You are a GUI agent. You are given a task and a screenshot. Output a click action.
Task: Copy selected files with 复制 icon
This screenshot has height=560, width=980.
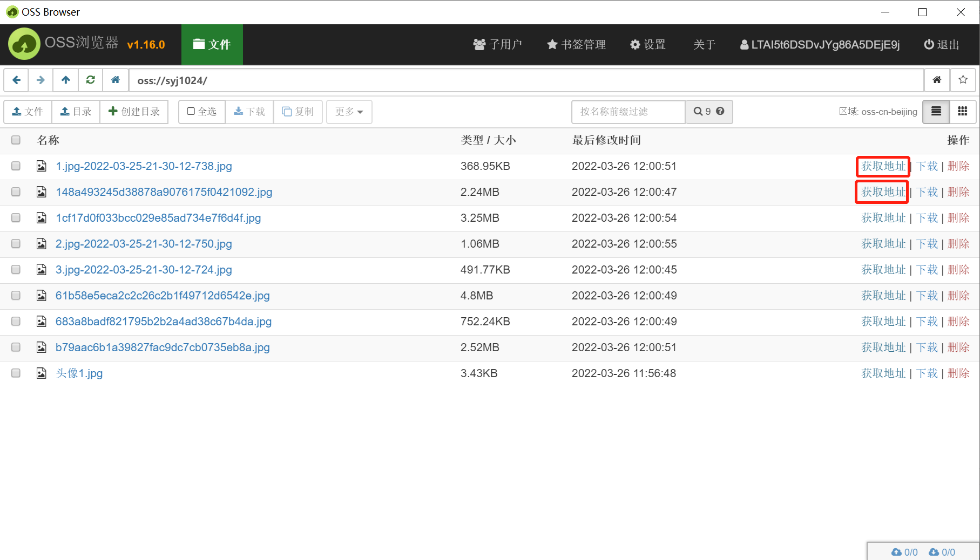(x=298, y=112)
